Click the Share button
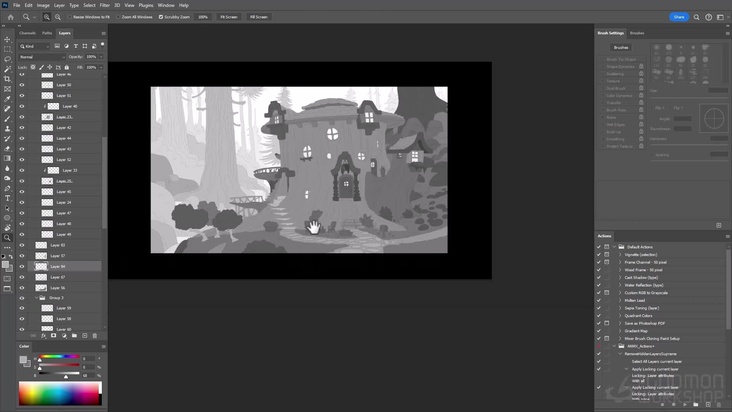Screen dimensions: 732x412 679,17
